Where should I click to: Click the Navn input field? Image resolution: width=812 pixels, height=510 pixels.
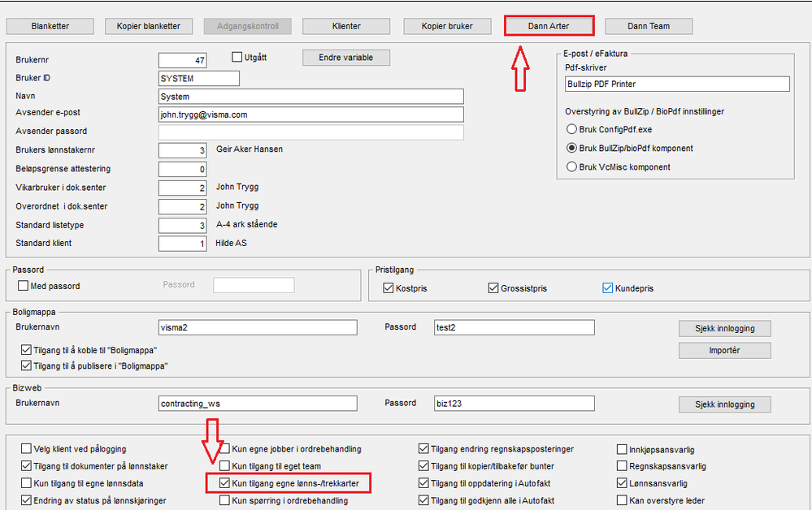(310, 97)
